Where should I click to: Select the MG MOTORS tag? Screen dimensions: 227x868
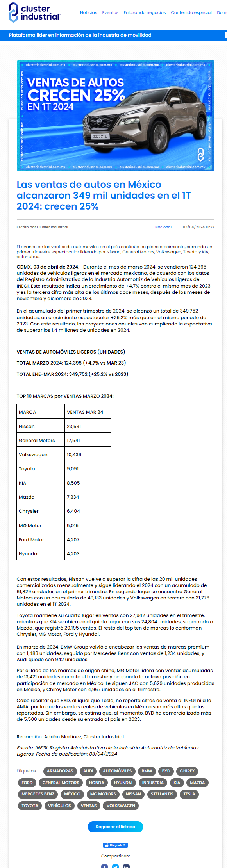pos(103,794)
